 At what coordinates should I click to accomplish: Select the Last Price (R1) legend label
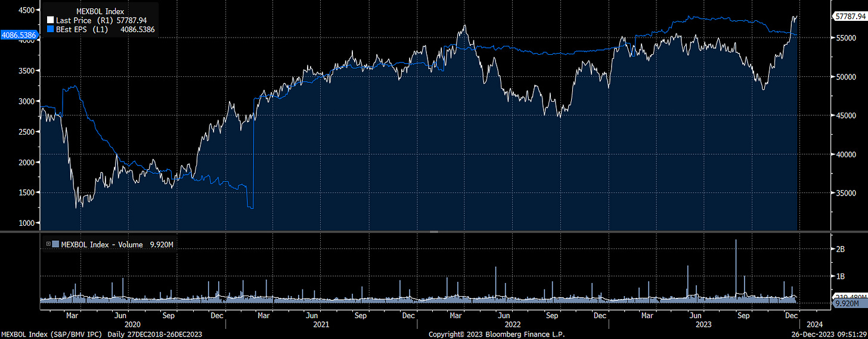pos(85,20)
